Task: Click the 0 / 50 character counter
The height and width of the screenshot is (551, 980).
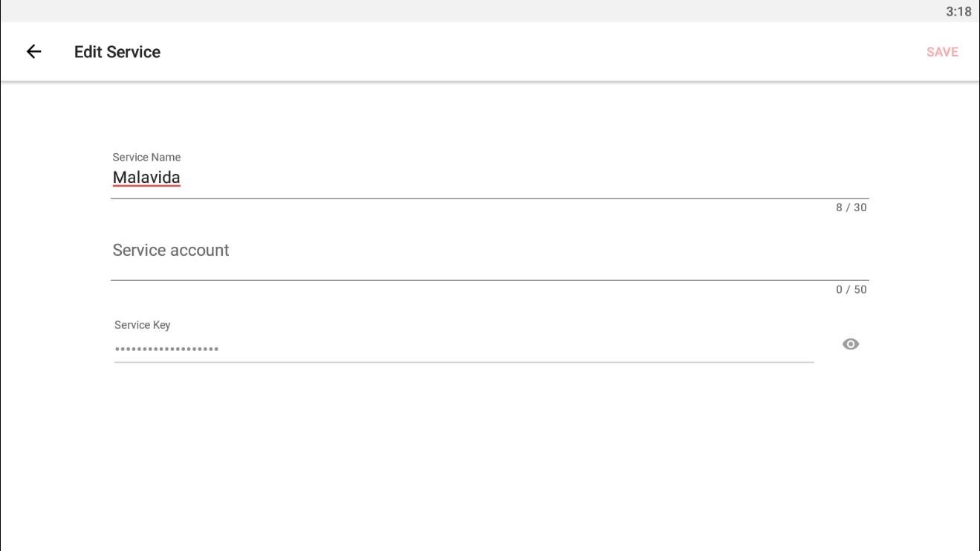Action: tap(851, 289)
